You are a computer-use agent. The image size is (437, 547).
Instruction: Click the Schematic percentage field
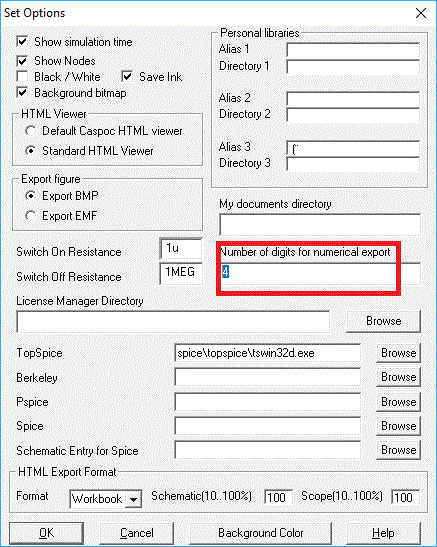click(x=278, y=497)
